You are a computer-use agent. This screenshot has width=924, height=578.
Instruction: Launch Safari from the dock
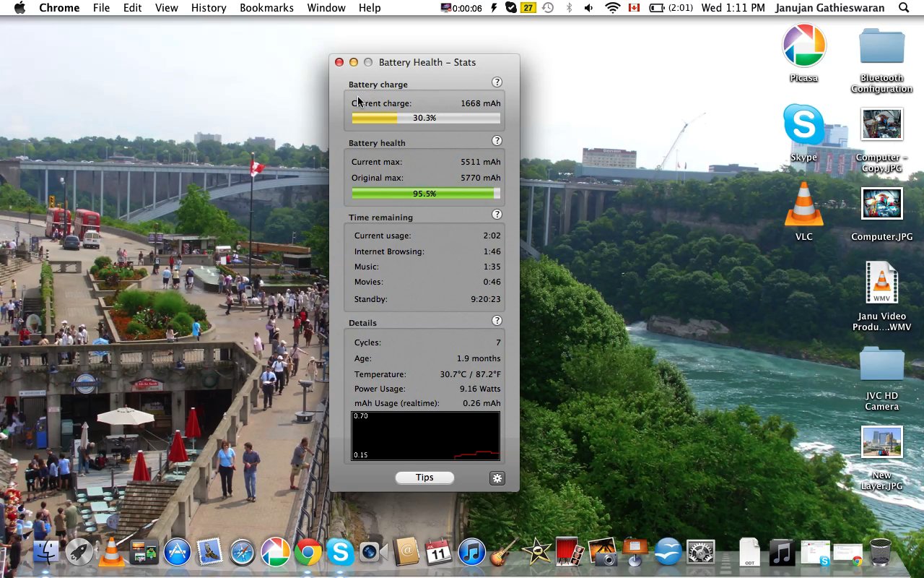[243, 553]
